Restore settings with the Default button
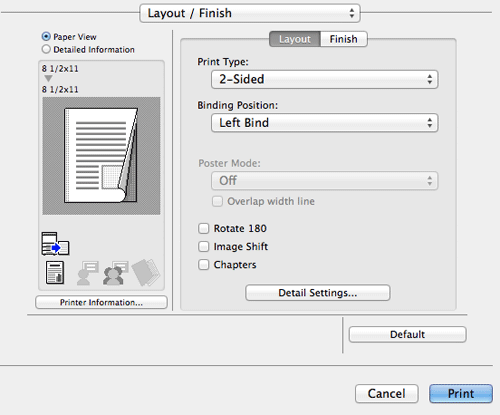This screenshot has height=415, width=500. coord(407,334)
